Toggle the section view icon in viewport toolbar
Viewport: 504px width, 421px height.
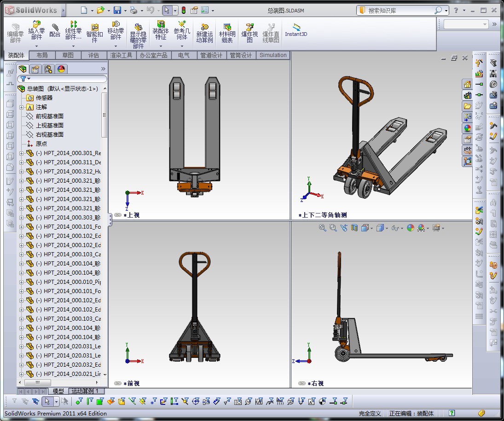[x=354, y=228]
